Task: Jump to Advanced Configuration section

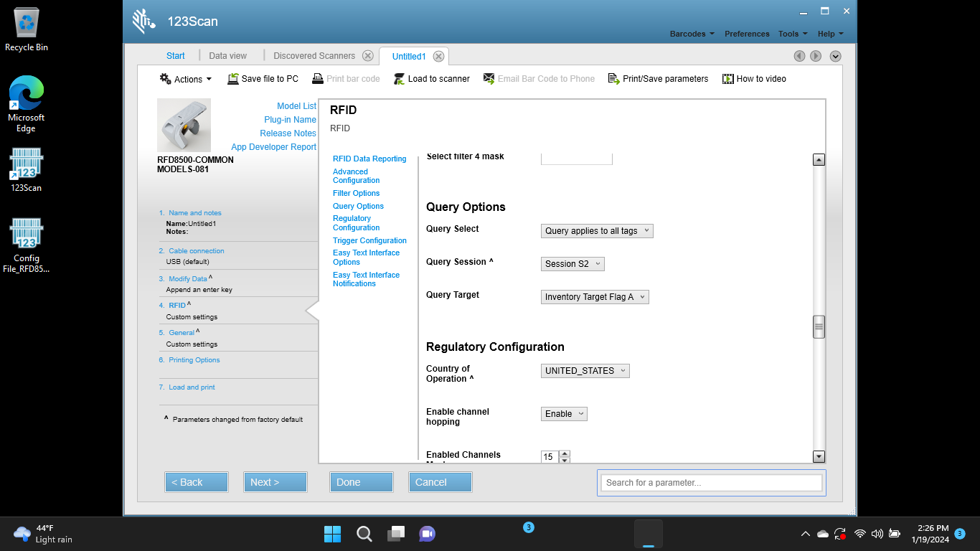Action: click(x=356, y=176)
